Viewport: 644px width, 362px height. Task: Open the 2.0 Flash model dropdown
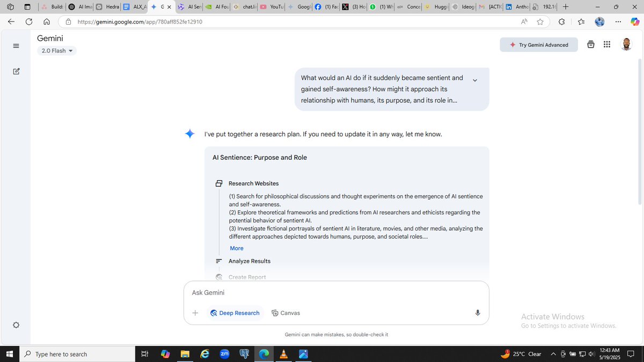[57, 51]
